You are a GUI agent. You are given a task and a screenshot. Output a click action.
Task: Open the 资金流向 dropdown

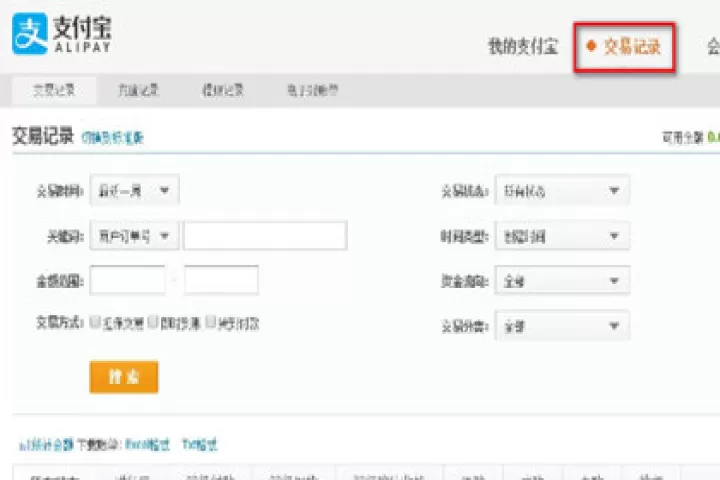pyautogui.click(x=562, y=281)
